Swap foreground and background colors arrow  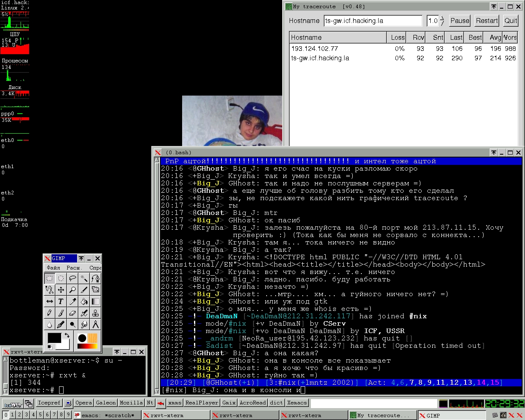tap(67, 336)
